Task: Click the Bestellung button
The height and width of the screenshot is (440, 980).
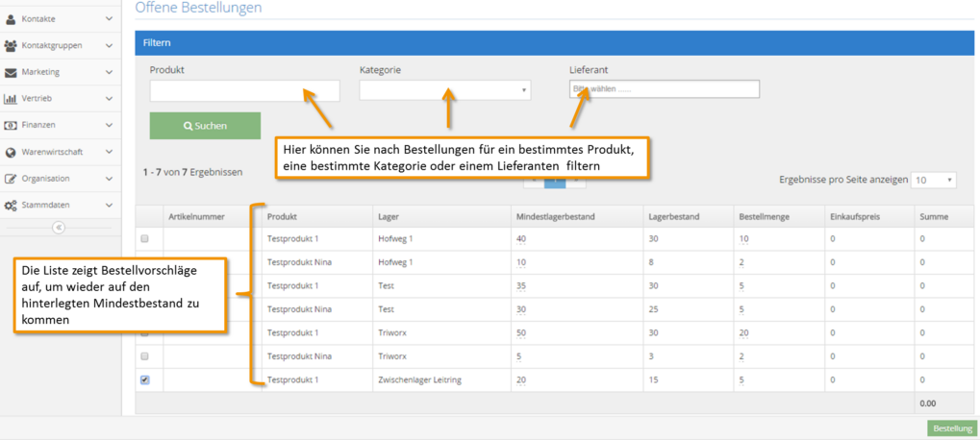Action: (x=952, y=428)
